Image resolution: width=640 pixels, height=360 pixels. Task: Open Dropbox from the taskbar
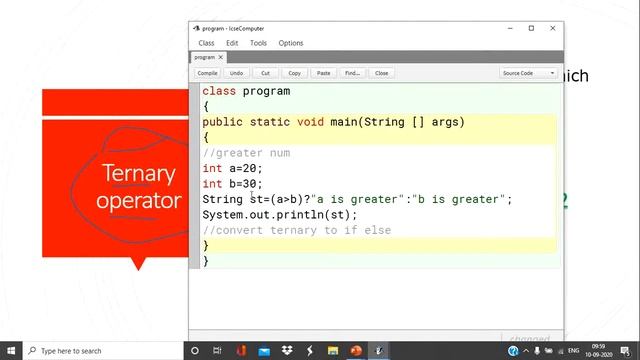point(287,351)
